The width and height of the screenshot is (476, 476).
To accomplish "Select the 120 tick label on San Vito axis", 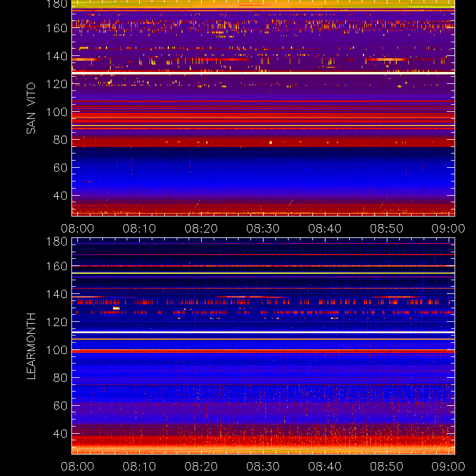I will point(57,84).
